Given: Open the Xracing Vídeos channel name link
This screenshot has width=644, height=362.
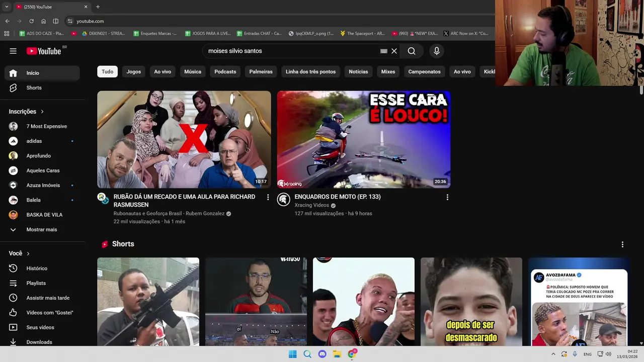Looking at the screenshot, I should point(311,206).
